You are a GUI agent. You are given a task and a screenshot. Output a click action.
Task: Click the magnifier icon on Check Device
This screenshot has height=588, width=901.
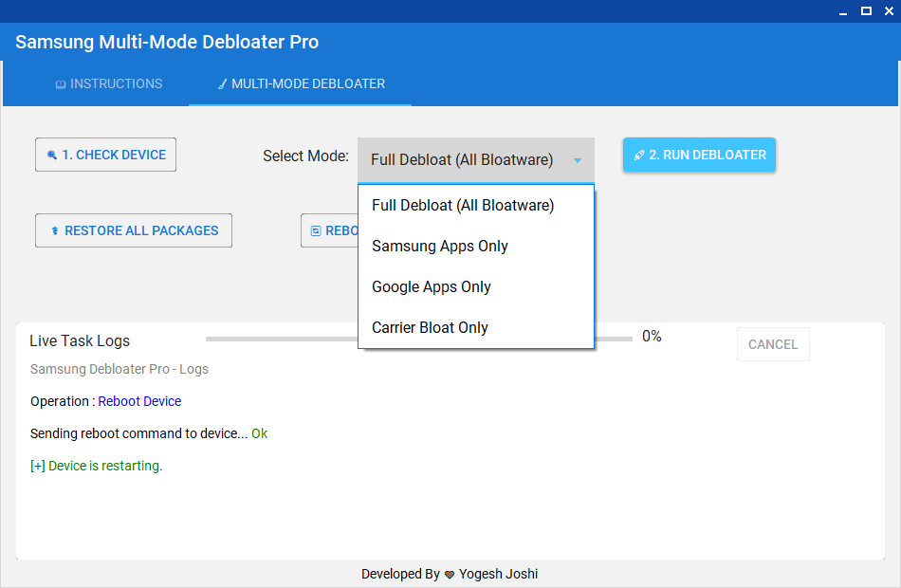click(51, 156)
